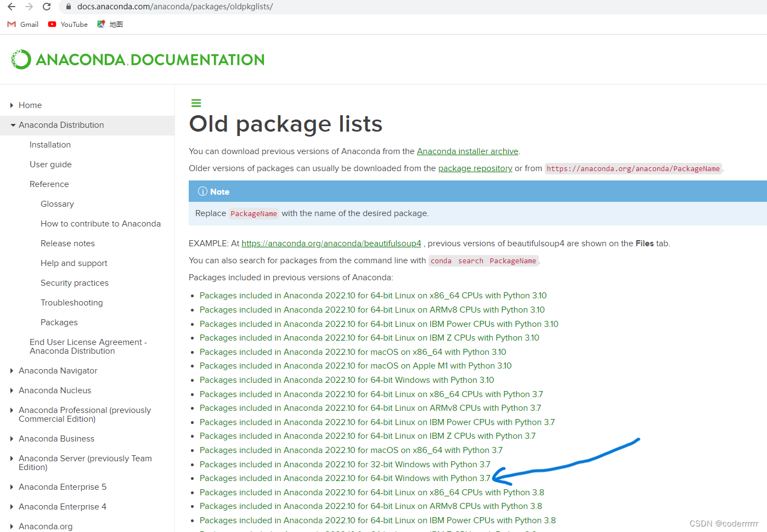Image resolution: width=767 pixels, height=532 pixels.
Task: Open End User License Agreement entry
Action: (88, 347)
